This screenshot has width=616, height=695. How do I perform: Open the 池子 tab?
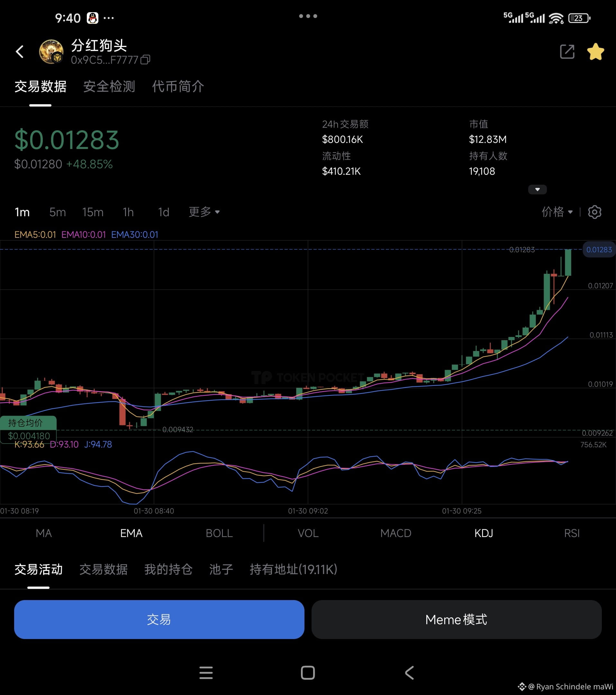[221, 569]
